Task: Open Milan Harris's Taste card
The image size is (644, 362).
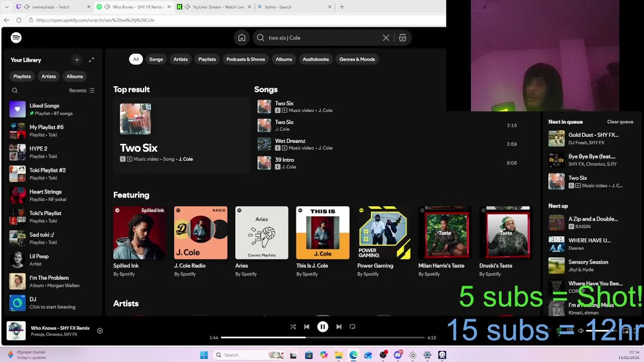Action: [445, 241]
